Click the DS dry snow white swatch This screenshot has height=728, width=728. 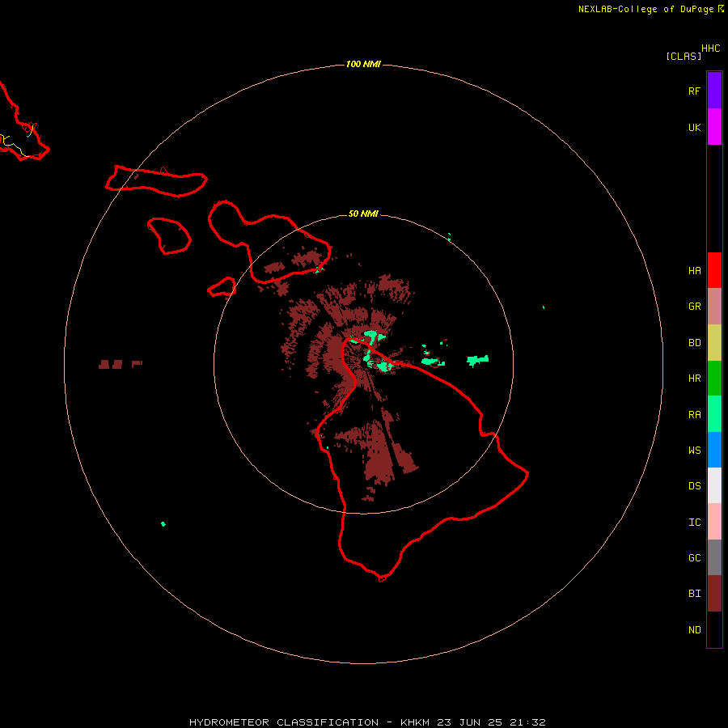(x=714, y=485)
